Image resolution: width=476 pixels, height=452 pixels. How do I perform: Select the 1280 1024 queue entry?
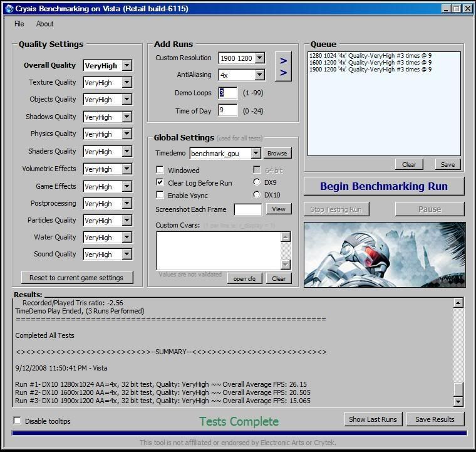(x=370, y=56)
